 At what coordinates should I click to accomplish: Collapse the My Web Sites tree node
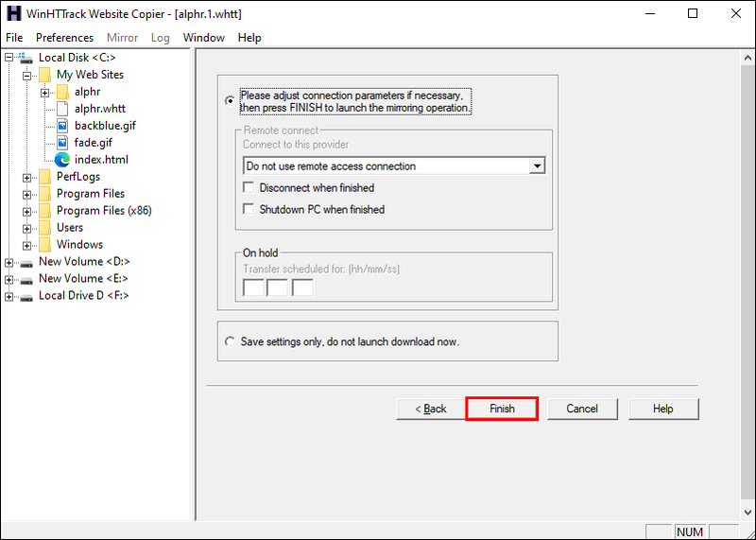pos(27,76)
